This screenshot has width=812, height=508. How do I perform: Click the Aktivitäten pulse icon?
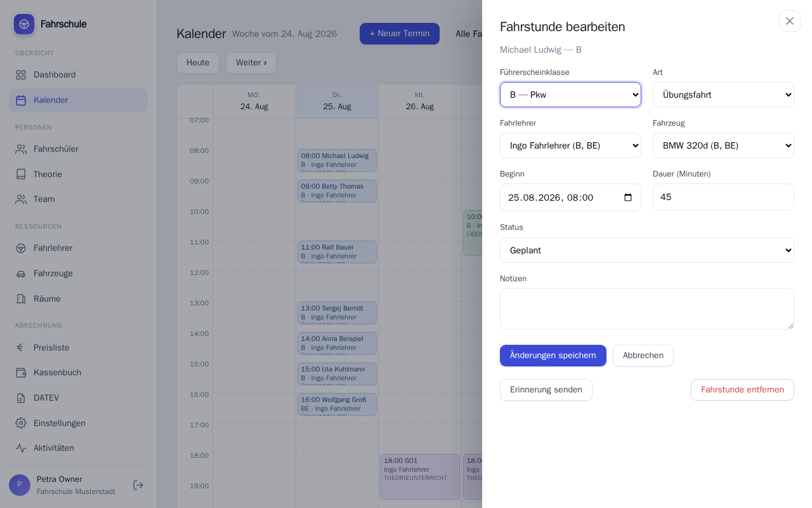pos(21,448)
